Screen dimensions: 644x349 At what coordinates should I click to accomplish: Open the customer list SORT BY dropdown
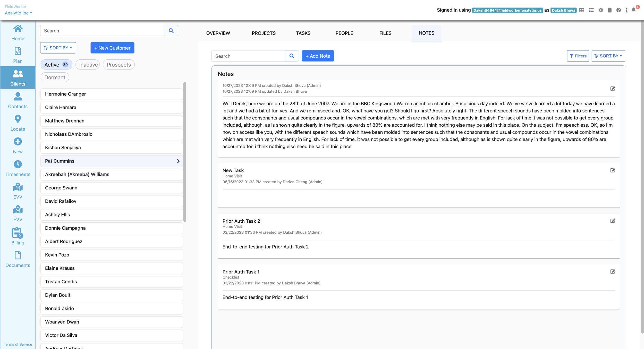(58, 48)
